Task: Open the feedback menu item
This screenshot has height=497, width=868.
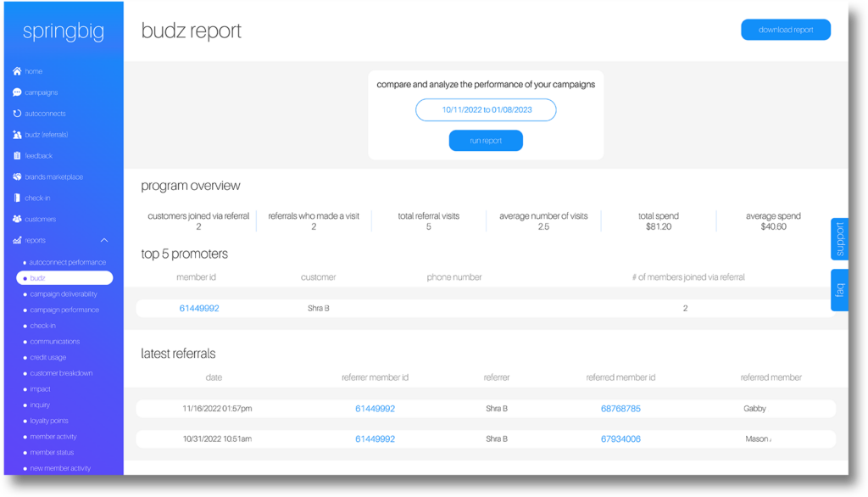Action: [x=39, y=156]
